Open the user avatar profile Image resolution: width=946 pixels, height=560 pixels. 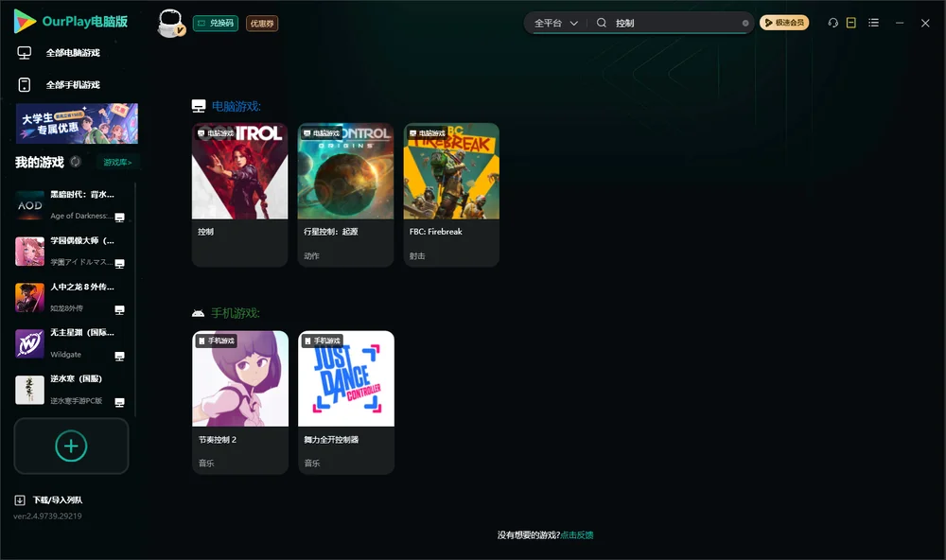170,24
